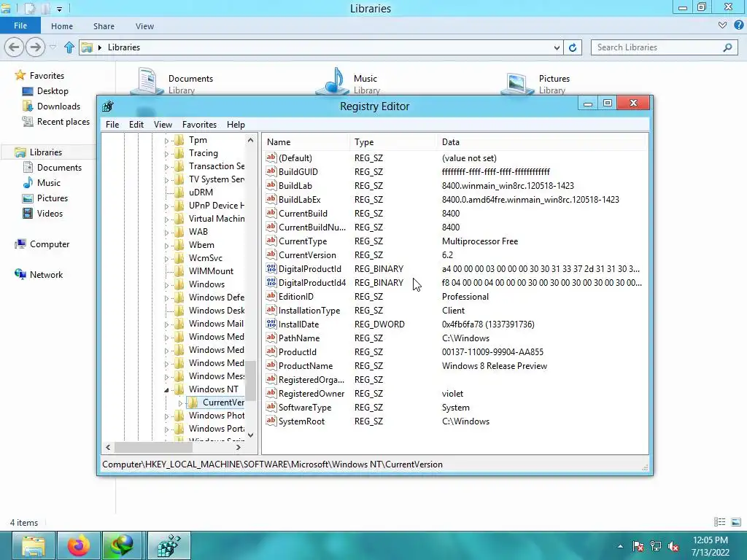
Task: Switch to details view in Libraries status bar
Action: (x=720, y=522)
